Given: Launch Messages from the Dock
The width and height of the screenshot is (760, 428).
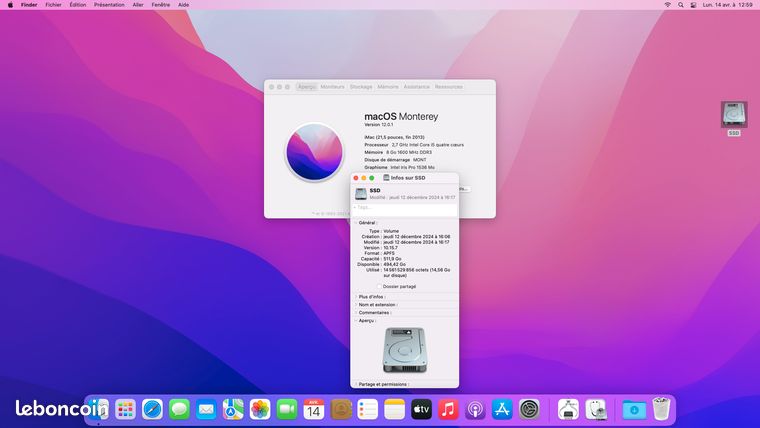Looking at the screenshot, I should (179, 410).
